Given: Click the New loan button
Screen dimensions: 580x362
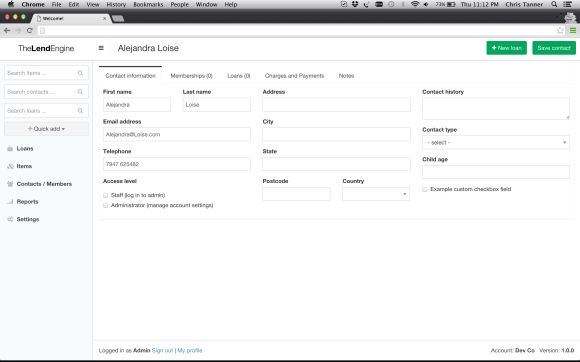Looking at the screenshot, I should point(506,48).
